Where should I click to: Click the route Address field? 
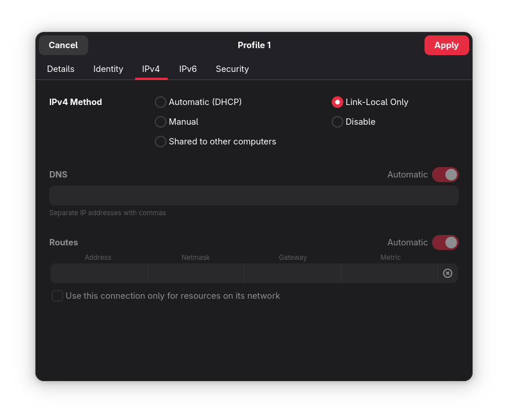pos(99,273)
